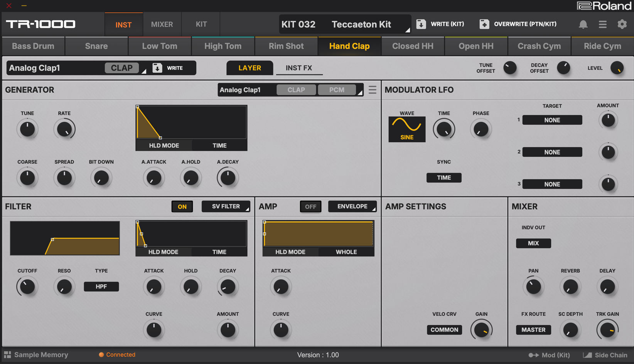This screenshot has width=634, height=364.
Task: Click the Overwrite PTN/KIT save icon
Action: (x=484, y=24)
